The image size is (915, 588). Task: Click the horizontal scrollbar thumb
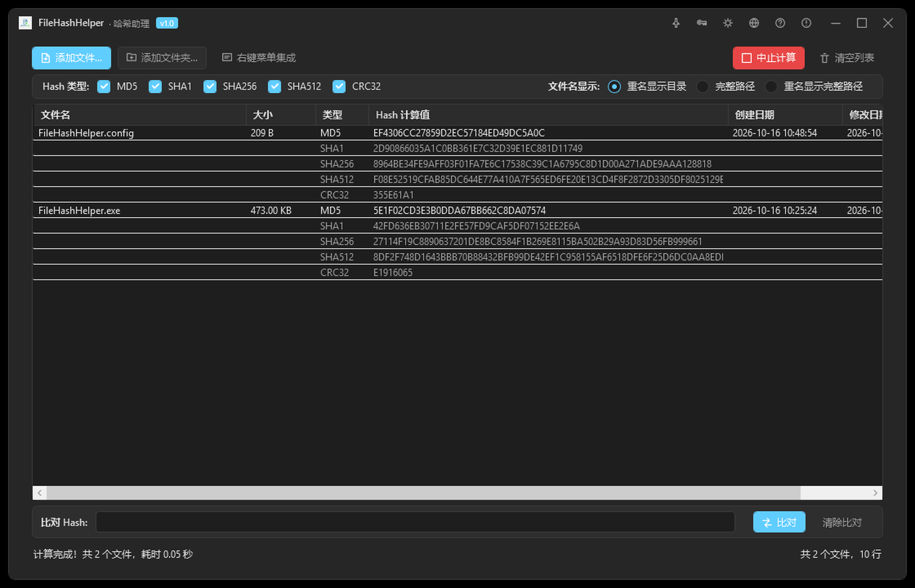(424, 493)
